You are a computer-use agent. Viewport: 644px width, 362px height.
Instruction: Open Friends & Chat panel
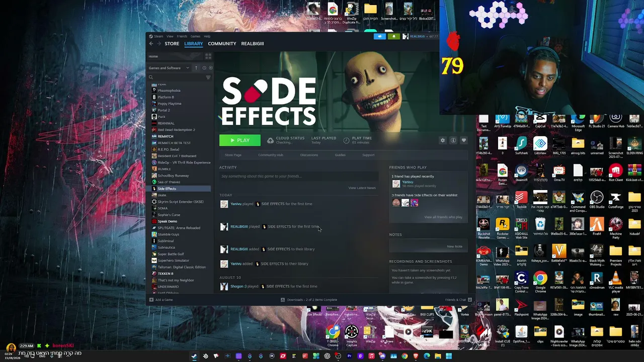[x=458, y=300]
